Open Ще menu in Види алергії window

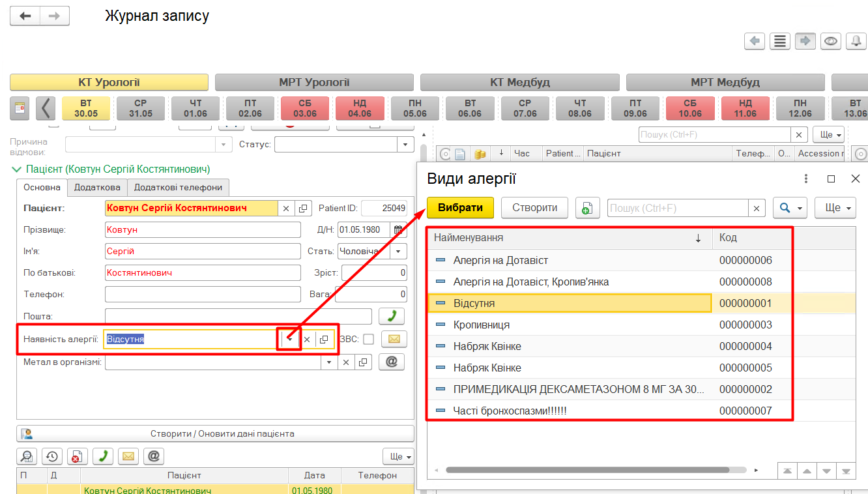tap(835, 208)
